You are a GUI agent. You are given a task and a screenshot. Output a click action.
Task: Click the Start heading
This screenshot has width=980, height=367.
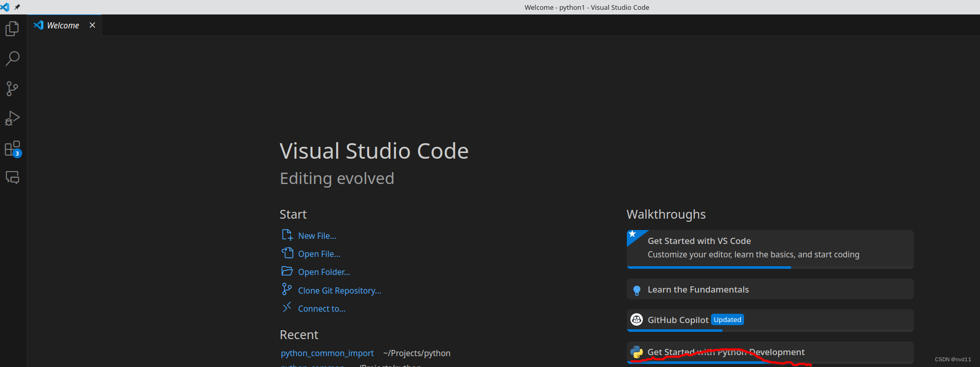coord(293,214)
